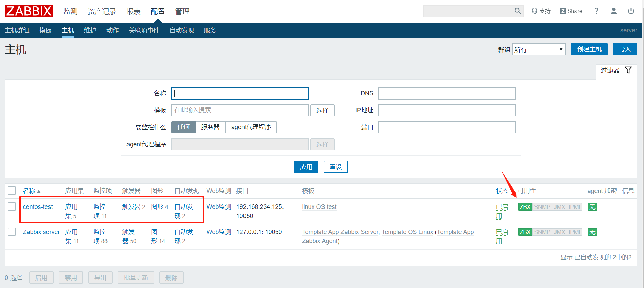Open the 资产记录 main menu
This screenshot has height=288, width=644.
pos(102,12)
